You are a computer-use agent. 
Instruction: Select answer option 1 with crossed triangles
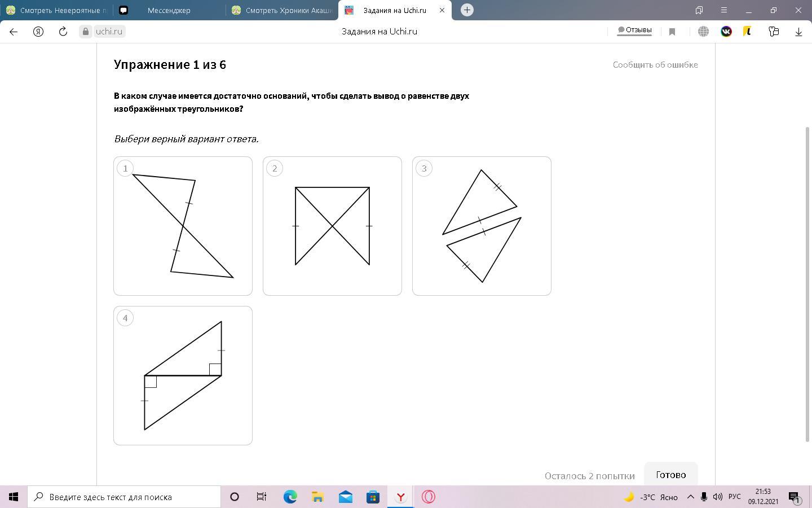[183, 226]
